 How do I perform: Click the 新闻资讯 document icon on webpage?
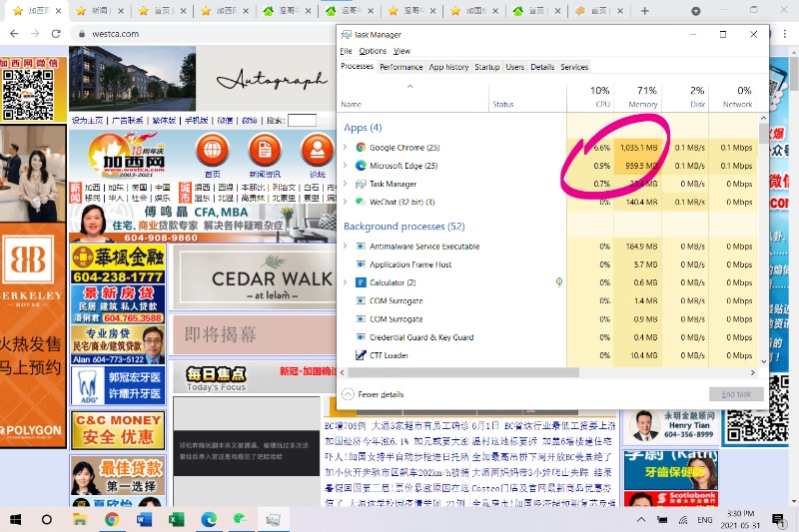point(265,151)
